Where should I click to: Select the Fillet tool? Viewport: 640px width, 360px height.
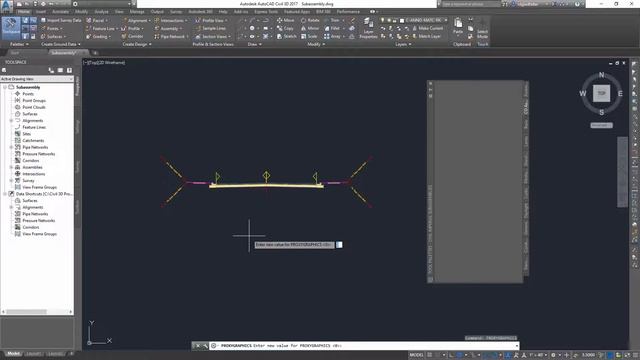333,28
